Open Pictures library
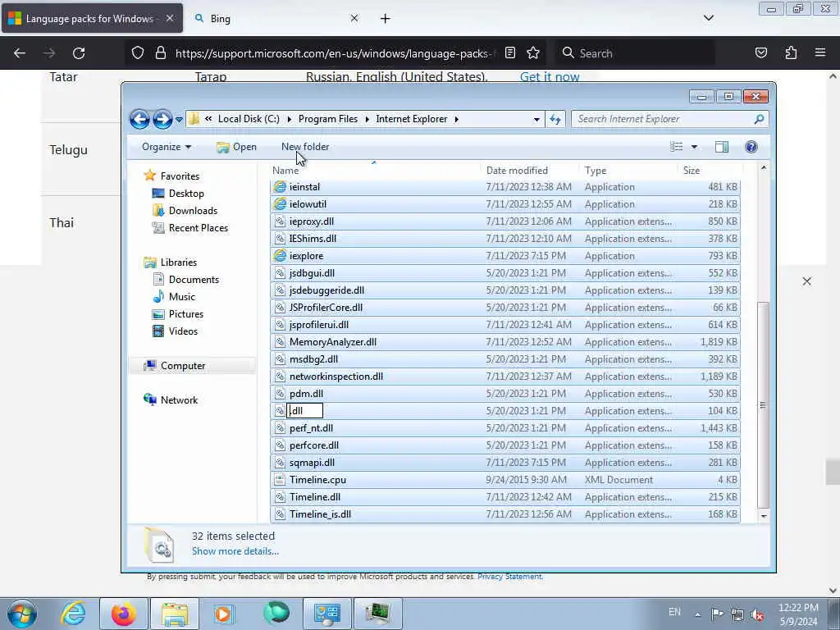This screenshot has width=840, height=630. 186,314
